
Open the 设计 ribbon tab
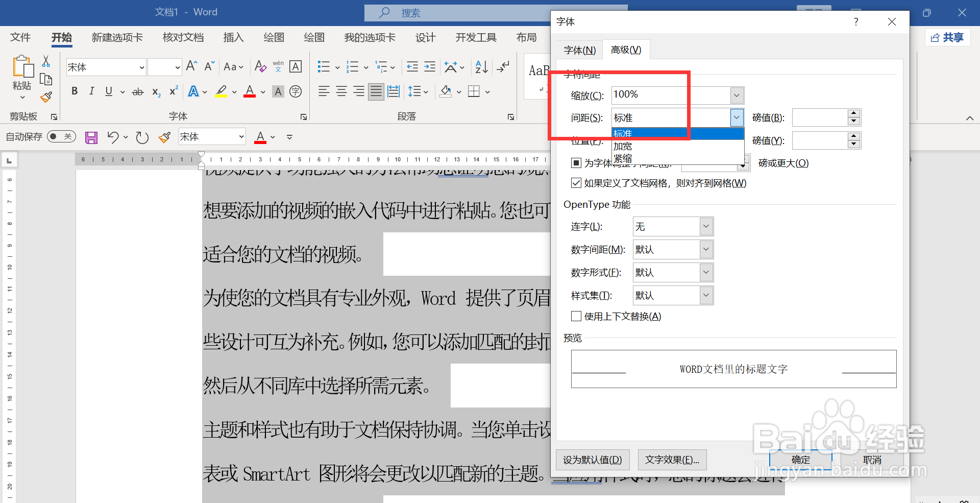425,37
